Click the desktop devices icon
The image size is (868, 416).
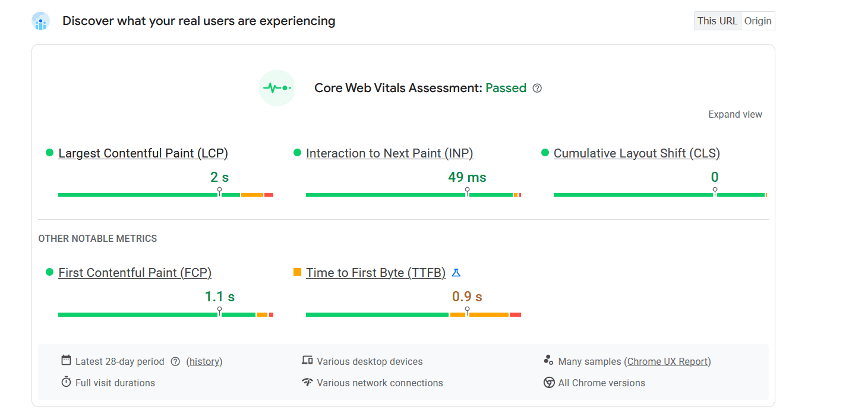pos(307,361)
